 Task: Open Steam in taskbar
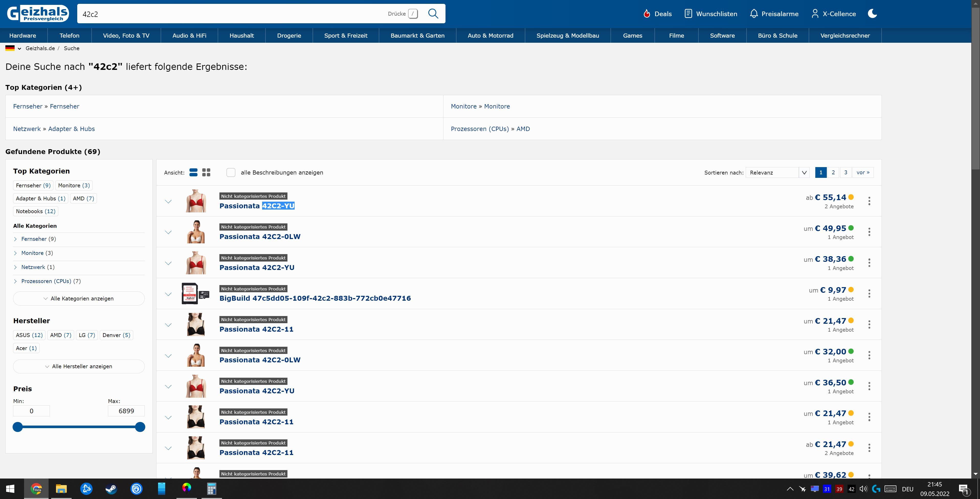pos(111,489)
